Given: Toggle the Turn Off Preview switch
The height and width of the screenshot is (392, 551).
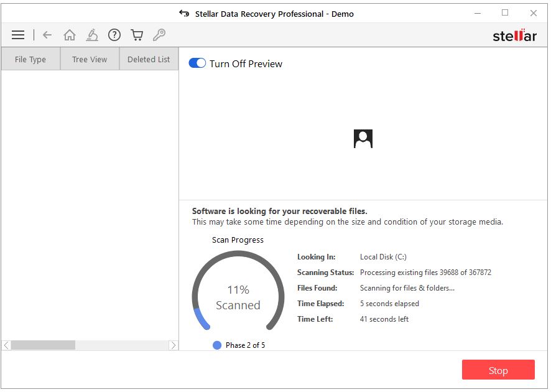Looking at the screenshot, I should (x=197, y=63).
